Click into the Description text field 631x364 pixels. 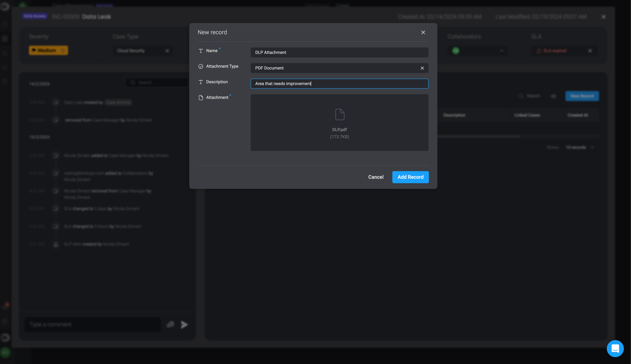click(x=339, y=84)
